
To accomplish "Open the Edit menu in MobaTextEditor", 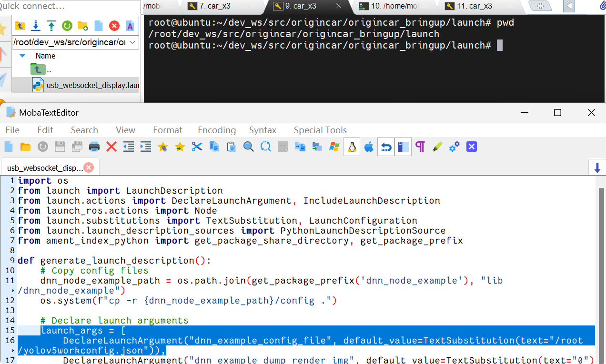I will (45, 130).
